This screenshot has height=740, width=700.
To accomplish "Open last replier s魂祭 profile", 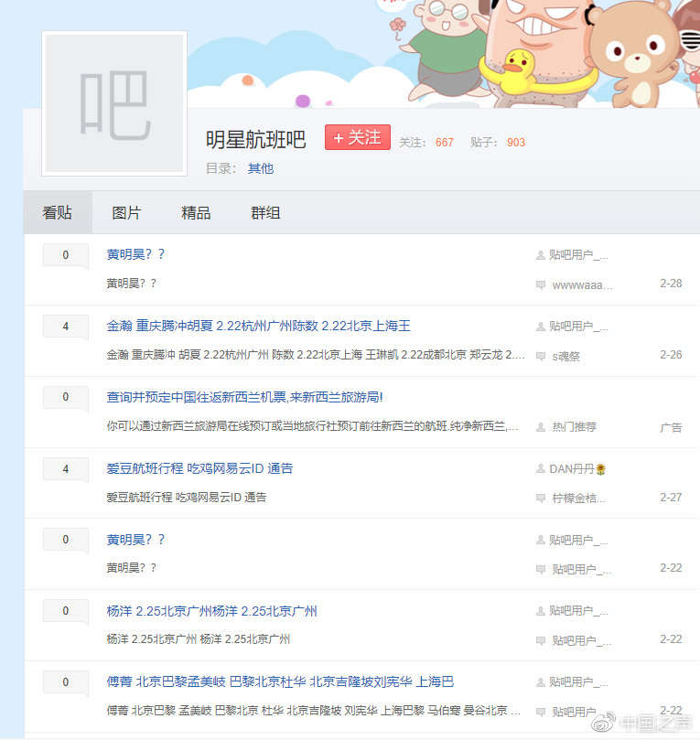I will [565, 357].
